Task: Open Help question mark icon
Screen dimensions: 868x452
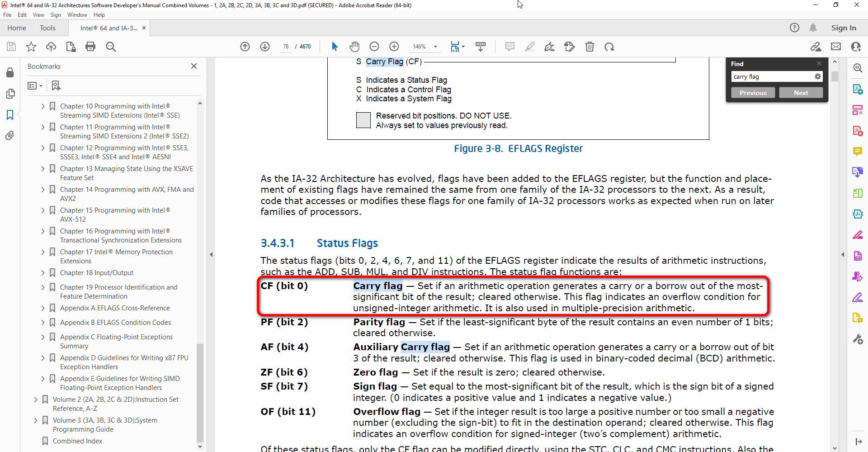Action: click(x=794, y=28)
